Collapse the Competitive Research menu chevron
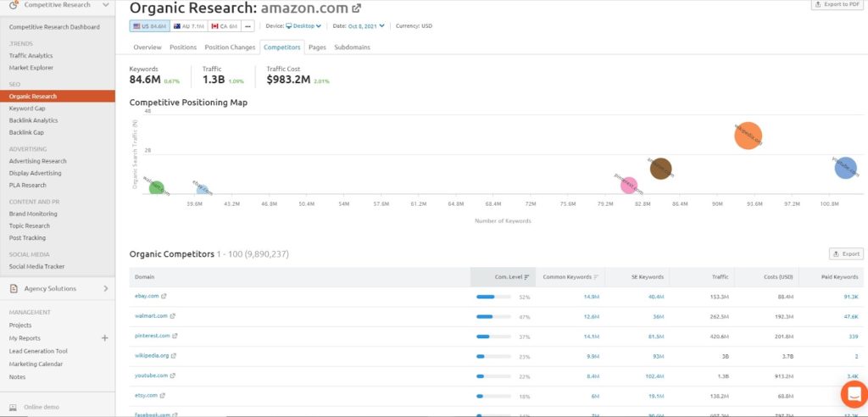868x417 pixels. click(105, 5)
